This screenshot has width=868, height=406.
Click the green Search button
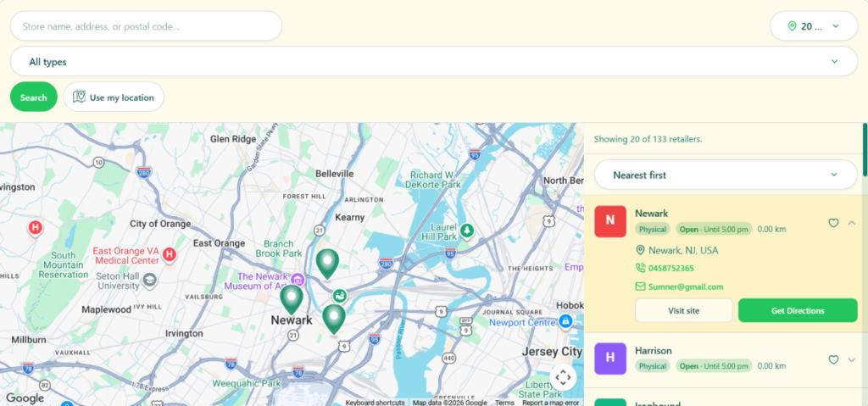coord(34,97)
